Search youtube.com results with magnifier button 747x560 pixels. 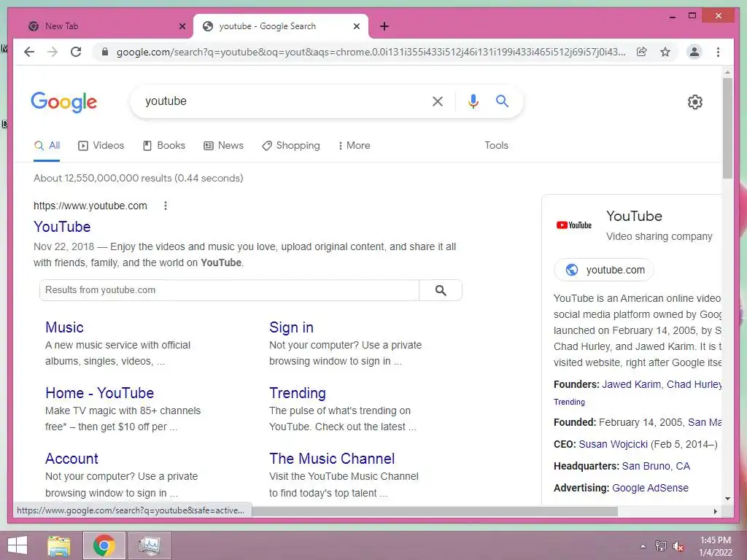[441, 290]
